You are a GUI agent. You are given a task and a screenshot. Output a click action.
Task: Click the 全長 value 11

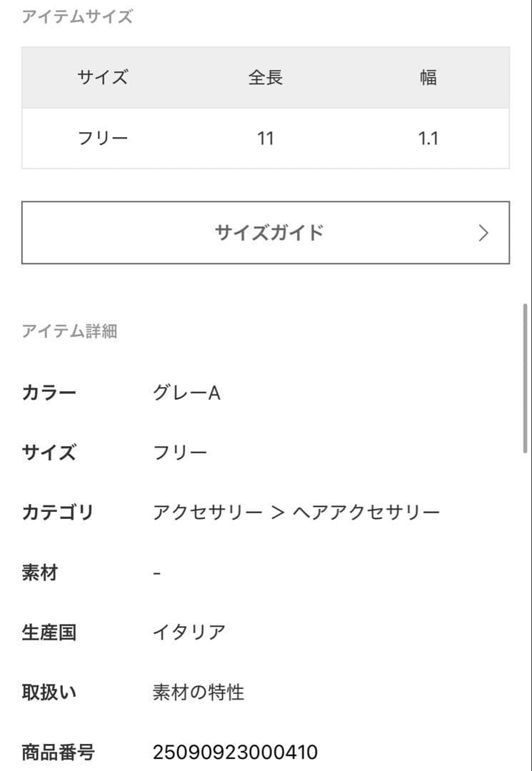[x=266, y=138]
